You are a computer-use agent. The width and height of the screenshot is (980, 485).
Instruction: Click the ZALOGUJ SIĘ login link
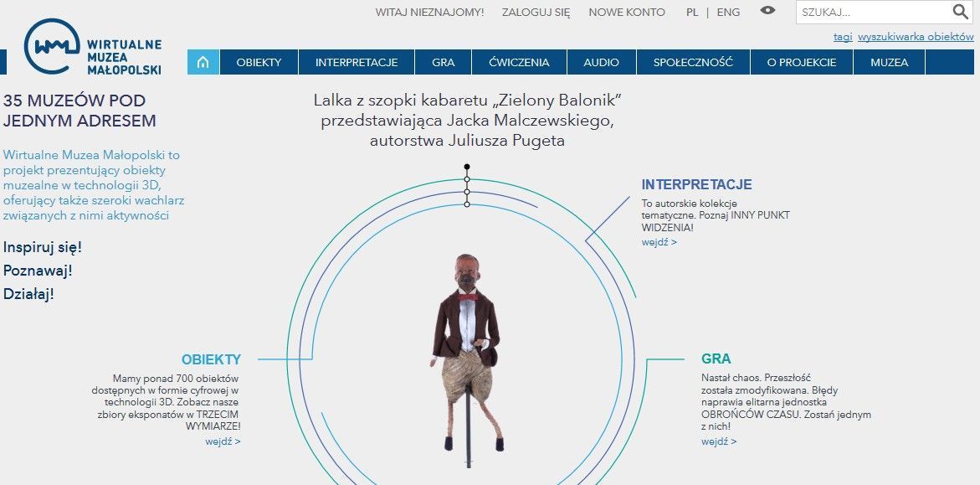[536, 12]
